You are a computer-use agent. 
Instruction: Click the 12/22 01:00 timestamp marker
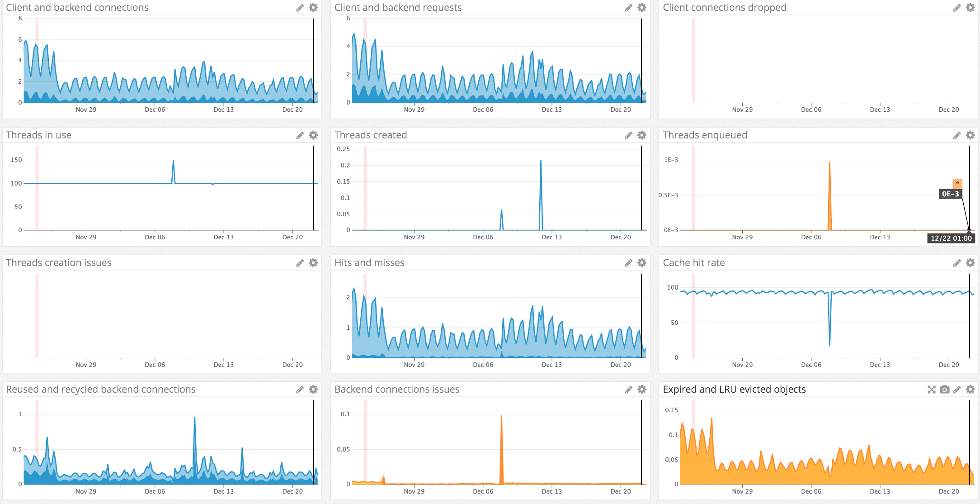pos(951,238)
